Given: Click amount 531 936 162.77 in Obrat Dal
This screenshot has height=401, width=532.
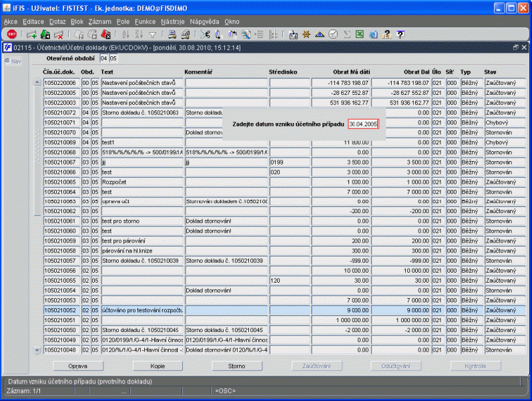Looking at the screenshot, I should 401,103.
